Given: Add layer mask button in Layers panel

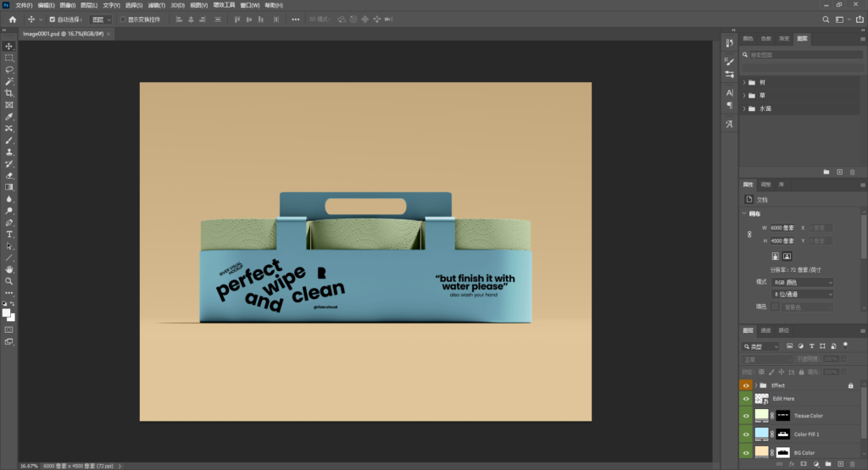Looking at the screenshot, I should 804,464.
